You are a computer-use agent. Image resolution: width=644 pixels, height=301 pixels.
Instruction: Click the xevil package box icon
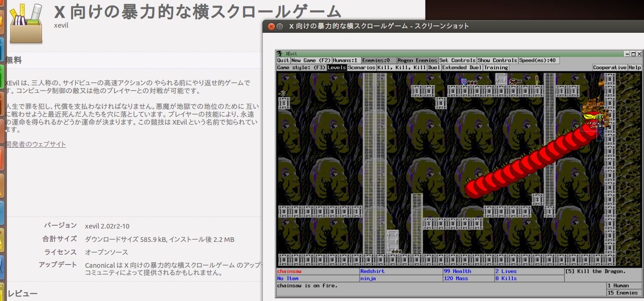point(26,23)
